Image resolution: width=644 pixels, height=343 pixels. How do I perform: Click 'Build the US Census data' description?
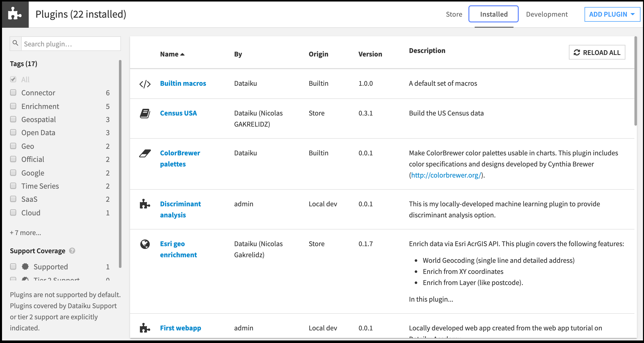click(446, 113)
